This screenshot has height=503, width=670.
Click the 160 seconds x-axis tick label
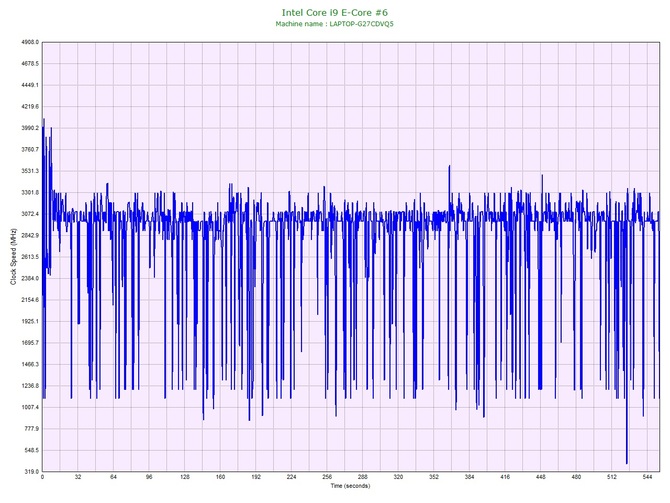(x=220, y=477)
